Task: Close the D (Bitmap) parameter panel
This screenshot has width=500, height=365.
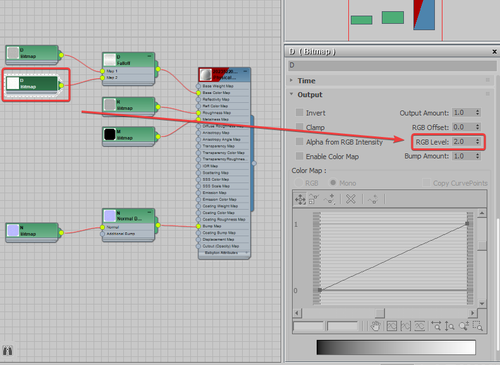Action: [494, 52]
